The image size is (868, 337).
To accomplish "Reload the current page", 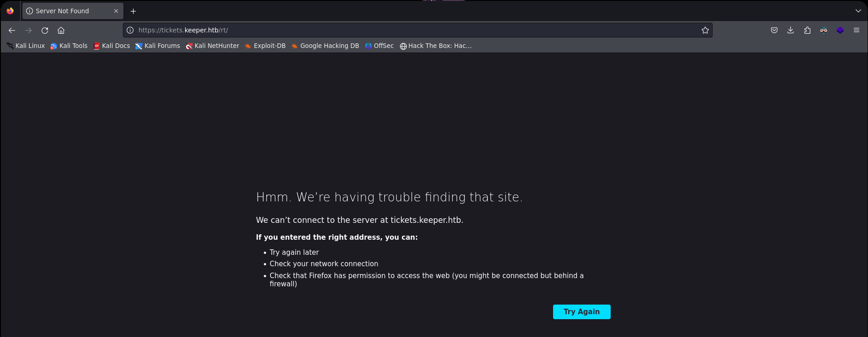I will pyautogui.click(x=45, y=30).
